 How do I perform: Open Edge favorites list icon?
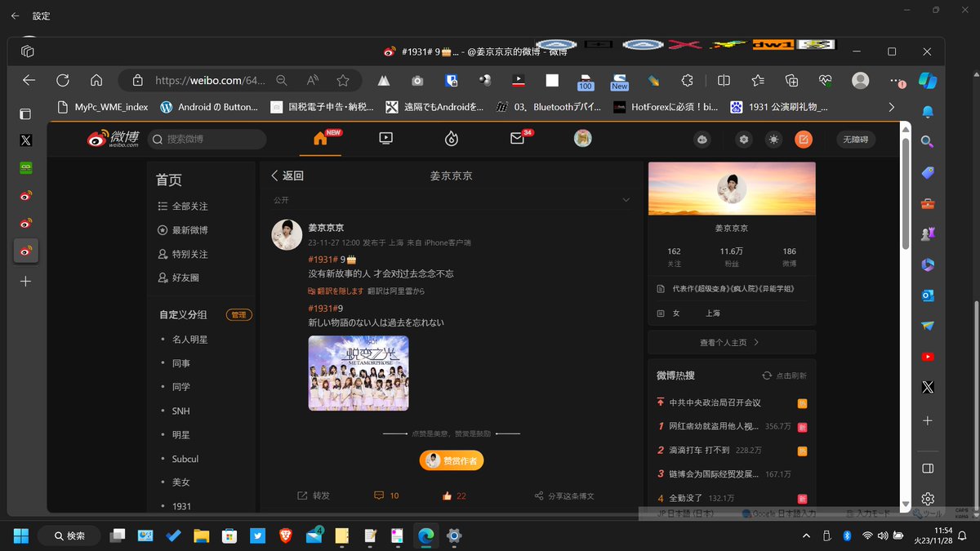pyautogui.click(x=758, y=80)
